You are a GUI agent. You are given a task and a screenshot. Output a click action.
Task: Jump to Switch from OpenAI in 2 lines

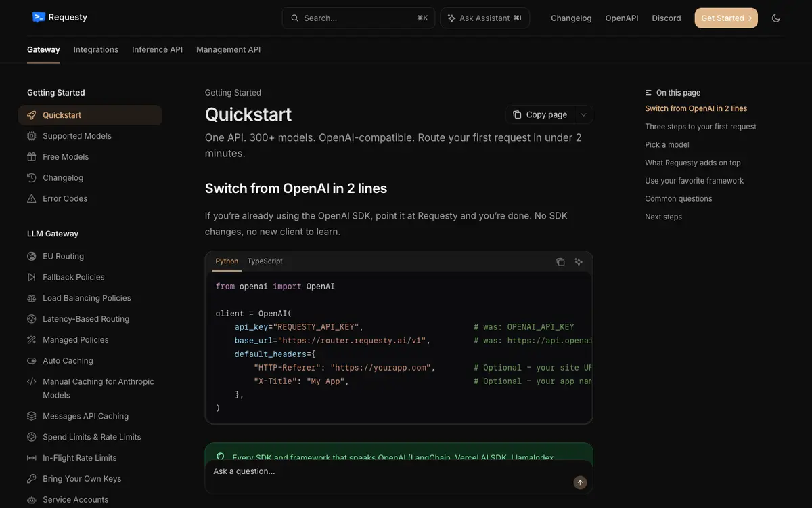point(696,108)
